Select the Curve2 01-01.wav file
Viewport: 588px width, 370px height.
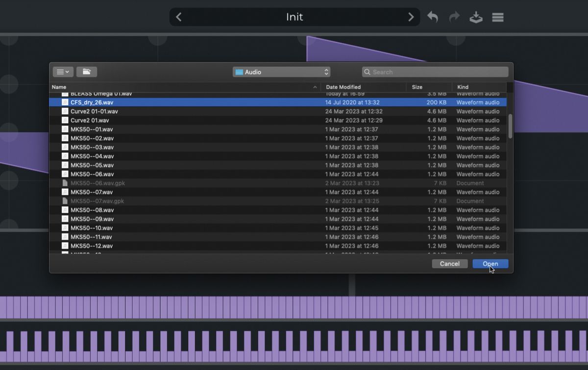[94, 111]
